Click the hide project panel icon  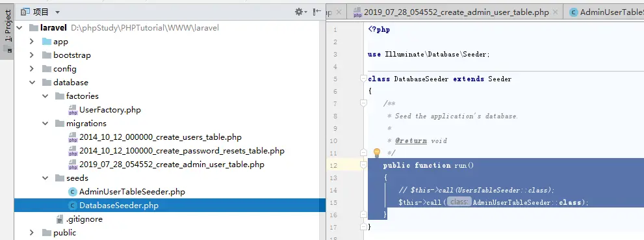316,12
